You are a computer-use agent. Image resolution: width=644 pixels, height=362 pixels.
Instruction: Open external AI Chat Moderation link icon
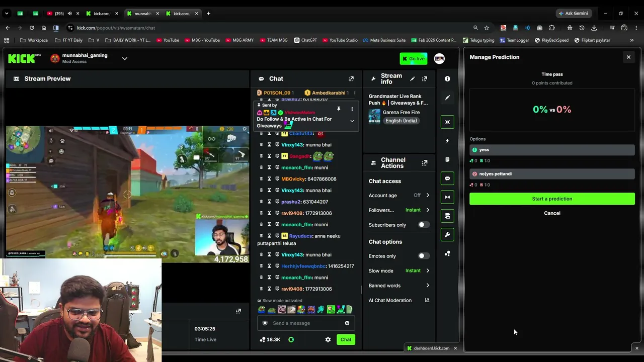click(x=427, y=301)
